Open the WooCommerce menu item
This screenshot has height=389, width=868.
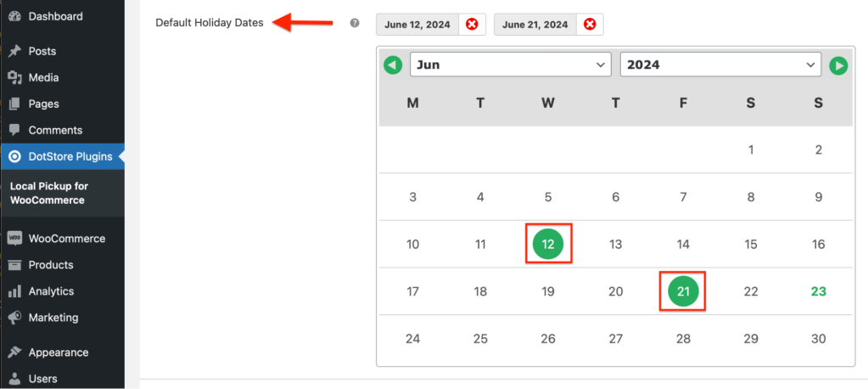(x=66, y=239)
